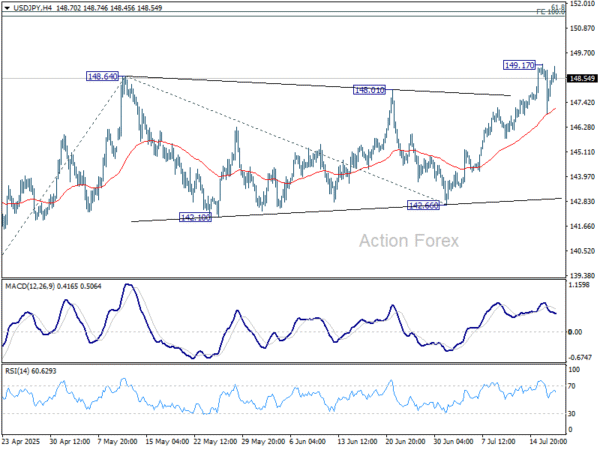Click the RSI scale level 30
Screen dimensions: 600x450
[x=572, y=414]
